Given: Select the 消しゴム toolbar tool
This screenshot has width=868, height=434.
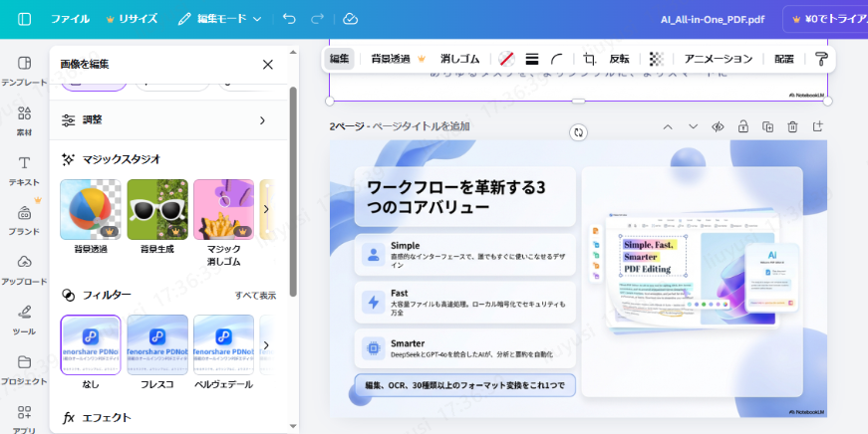Looking at the screenshot, I should (460, 59).
